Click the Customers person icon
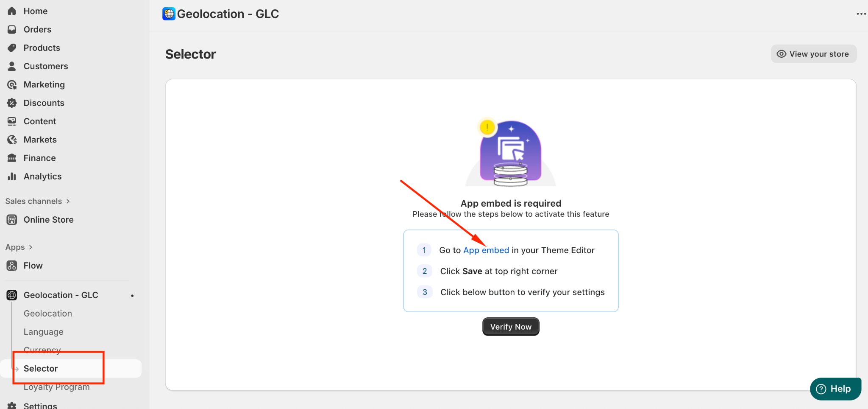The width and height of the screenshot is (868, 409). click(x=12, y=66)
